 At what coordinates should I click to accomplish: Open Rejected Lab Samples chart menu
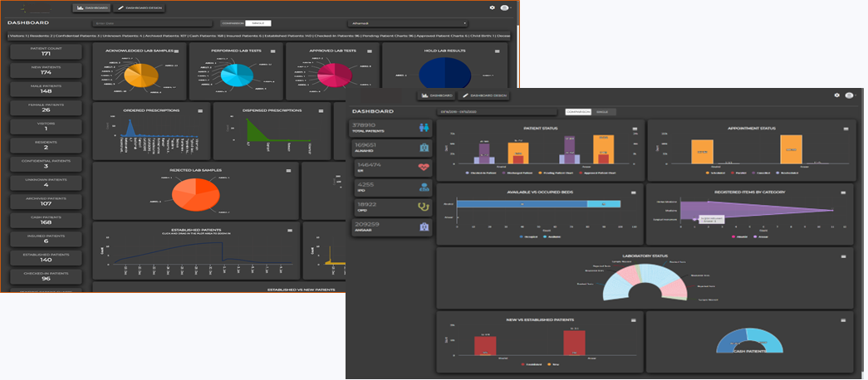[288, 171]
